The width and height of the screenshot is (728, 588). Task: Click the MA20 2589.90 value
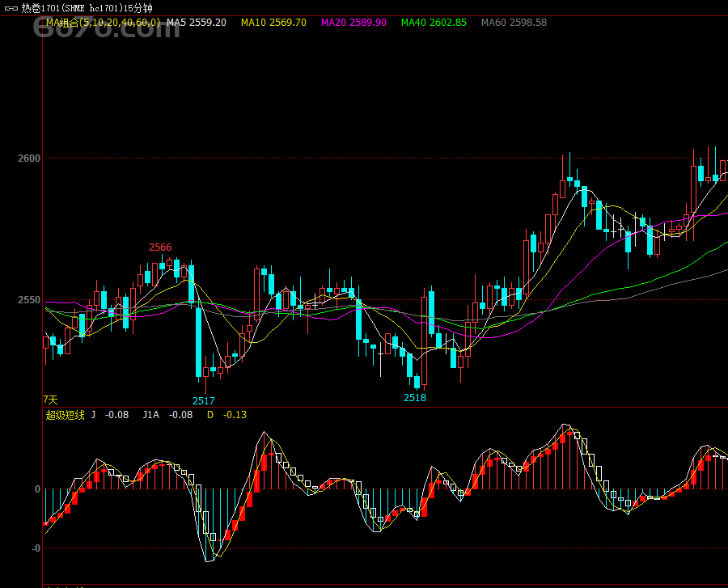[353, 23]
